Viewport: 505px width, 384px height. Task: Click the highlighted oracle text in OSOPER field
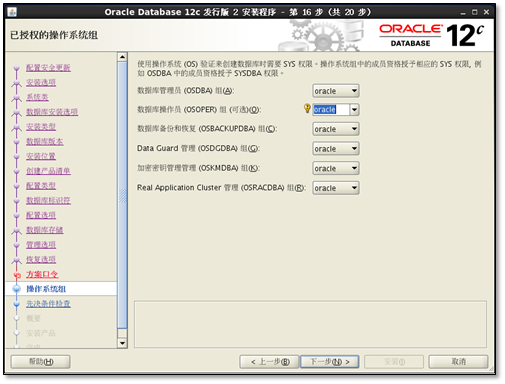click(325, 109)
